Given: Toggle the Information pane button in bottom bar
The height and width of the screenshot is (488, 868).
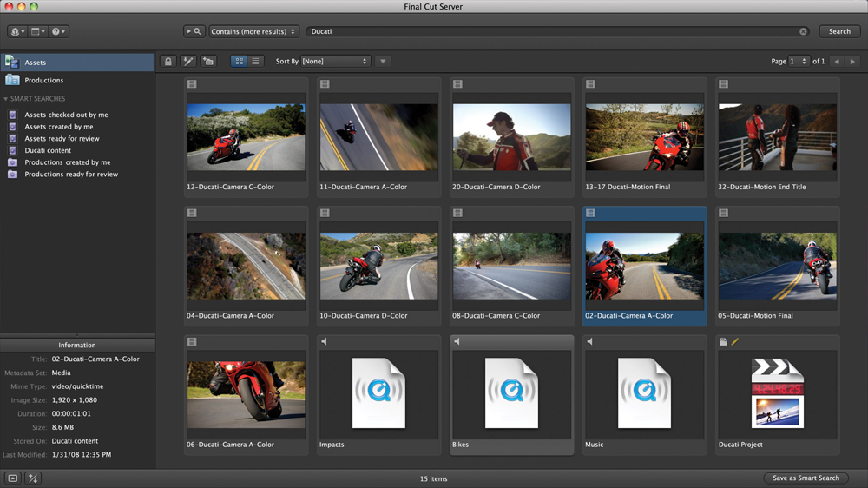Looking at the screenshot, I should pyautogui.click(x=13, y=478).
